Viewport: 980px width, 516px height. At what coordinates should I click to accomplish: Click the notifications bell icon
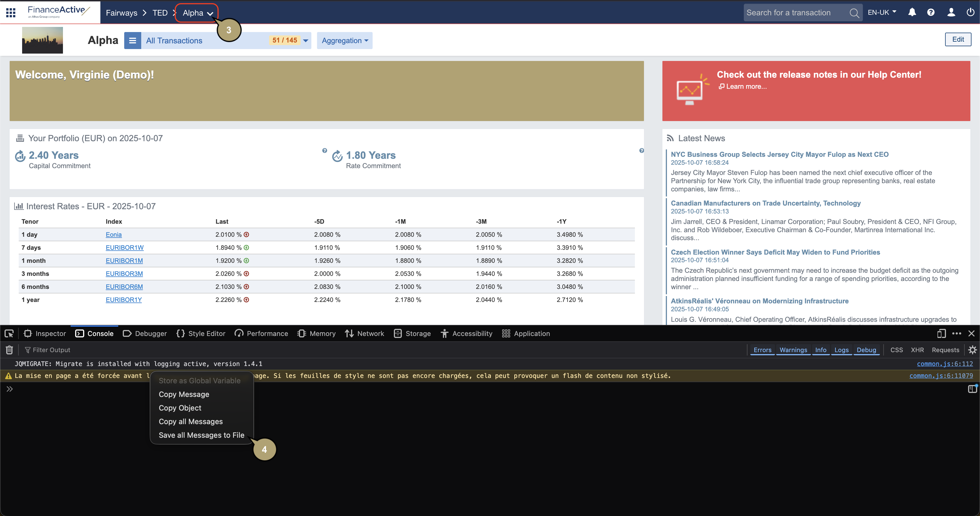pyautogui.click(x=912, y=12)
